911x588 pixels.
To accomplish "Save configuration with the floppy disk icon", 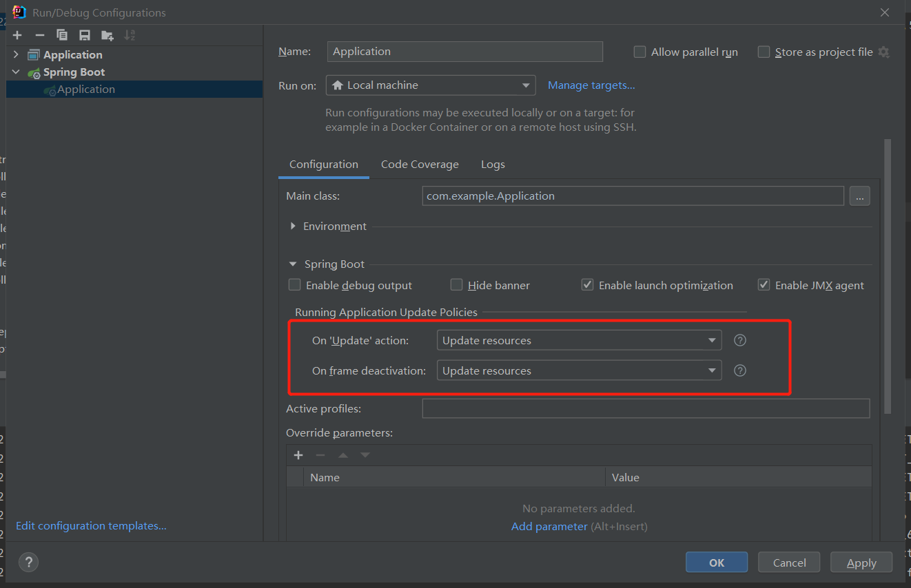I will [x=85, y=35].
